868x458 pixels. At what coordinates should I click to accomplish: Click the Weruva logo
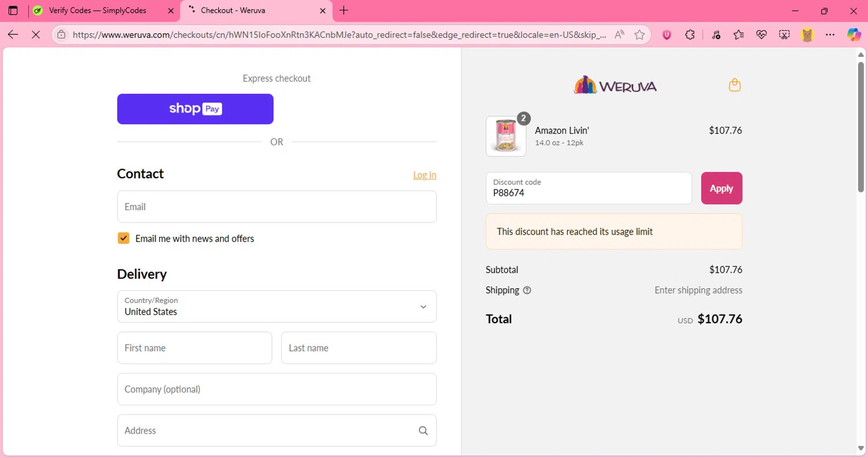click(x=615, y=86)
